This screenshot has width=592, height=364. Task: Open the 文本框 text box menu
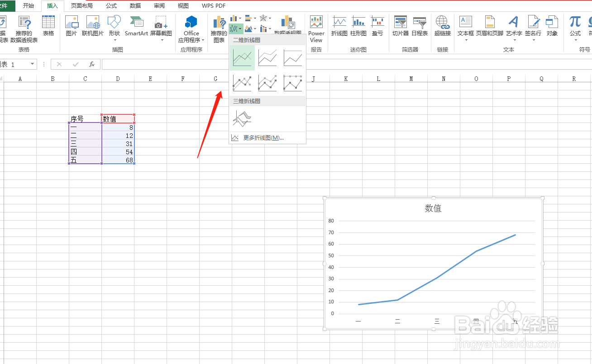(x=466, y=28)
